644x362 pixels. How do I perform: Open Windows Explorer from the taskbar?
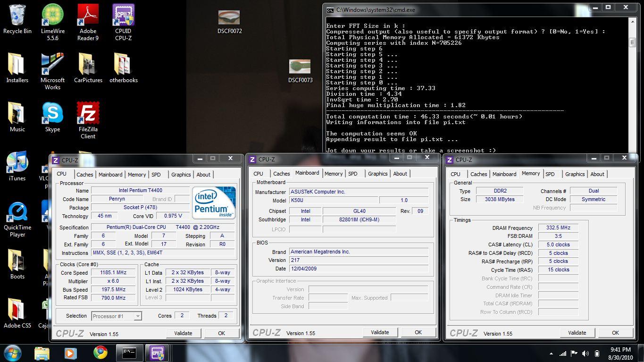coord(42,353)
